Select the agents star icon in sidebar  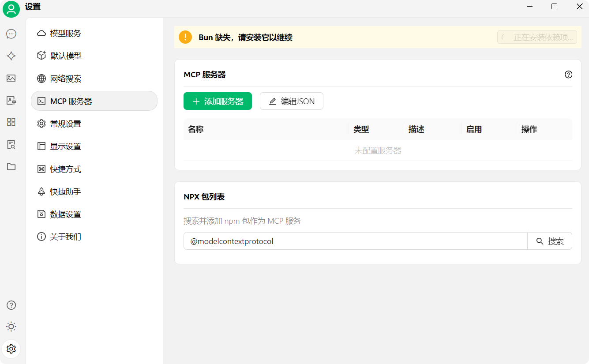coord(11,56)
